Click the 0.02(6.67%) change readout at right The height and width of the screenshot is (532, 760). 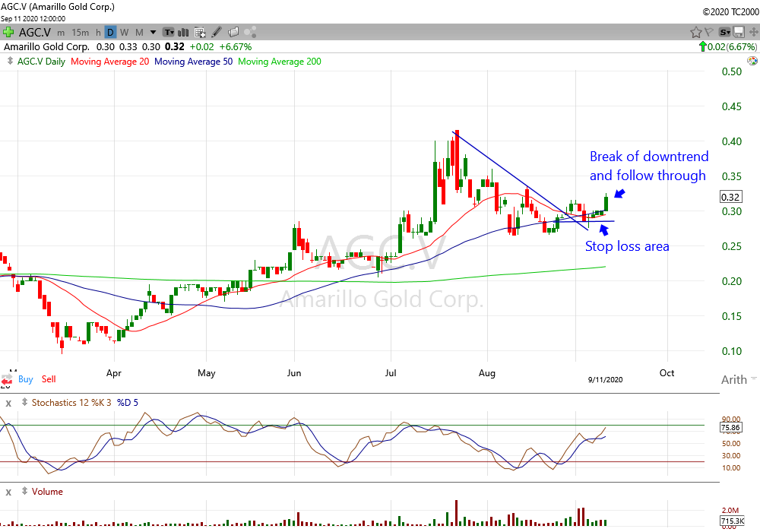pos(727,47)
